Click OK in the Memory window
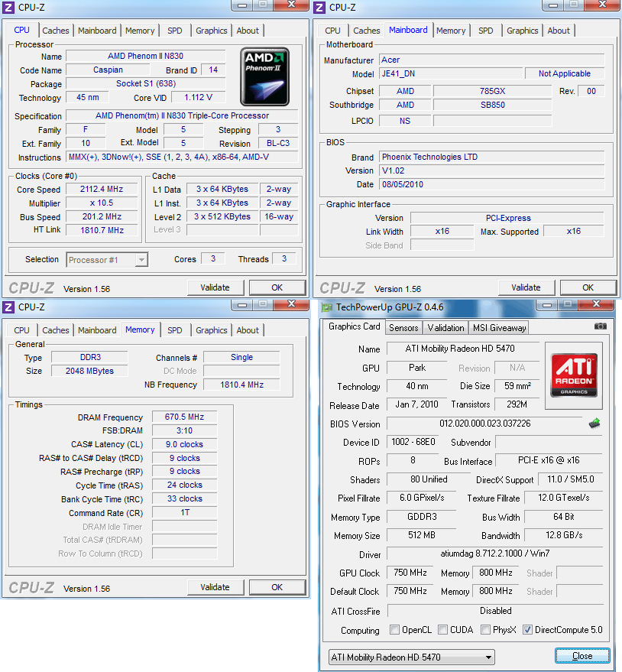 click(x=277, y=587)
